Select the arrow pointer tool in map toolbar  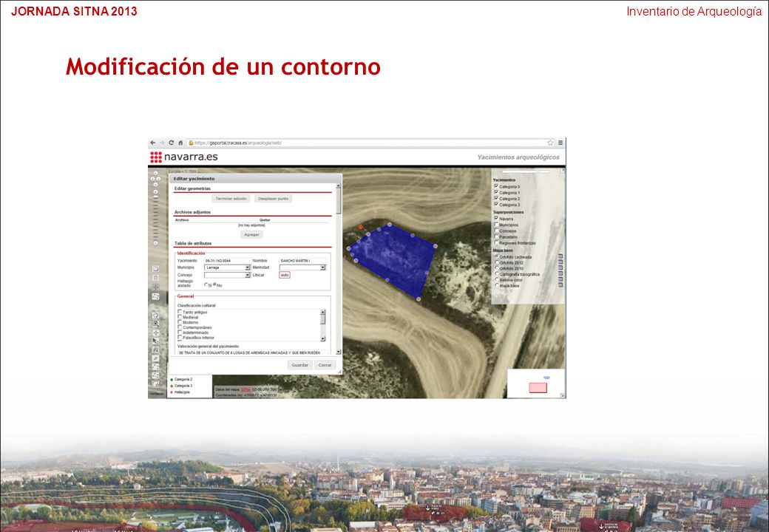pos(155,341)
